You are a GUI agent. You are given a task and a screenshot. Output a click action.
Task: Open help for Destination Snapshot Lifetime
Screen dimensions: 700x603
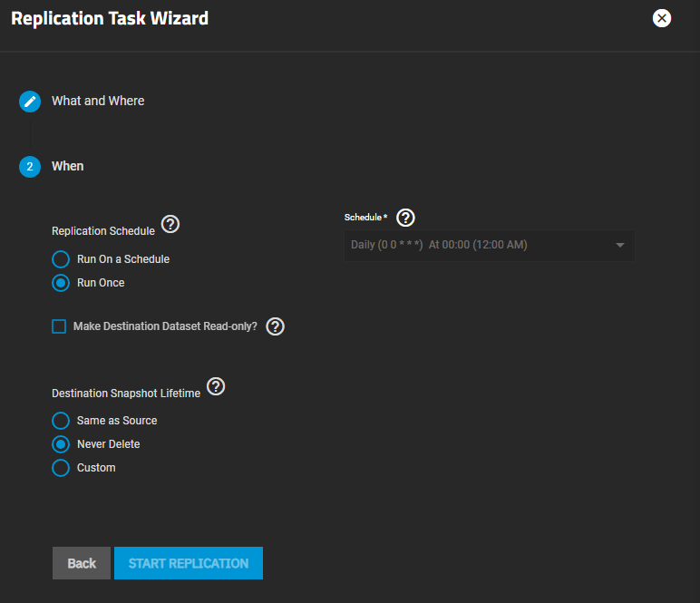pyautogui.click(x=216, y=386)
